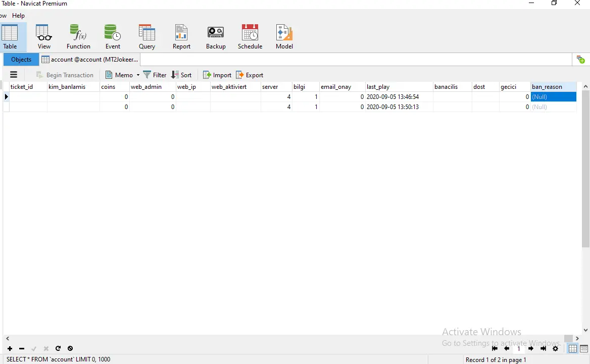Image resolution: width=590 pixels, height=364 pixels.
Task: Open the Schedule tool
Action: point(250,37)
